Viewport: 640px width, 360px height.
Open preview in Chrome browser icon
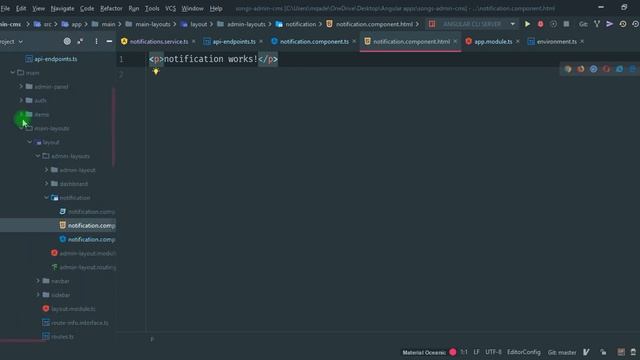point(568,69)
